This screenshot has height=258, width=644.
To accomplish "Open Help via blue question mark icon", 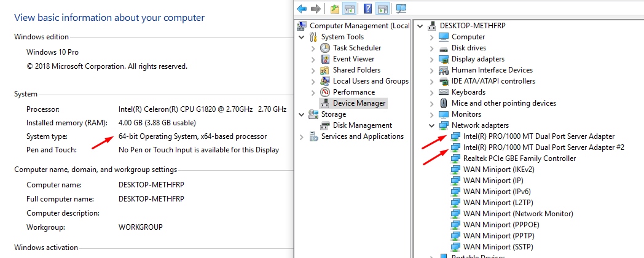I will click(x=368, y=8).
